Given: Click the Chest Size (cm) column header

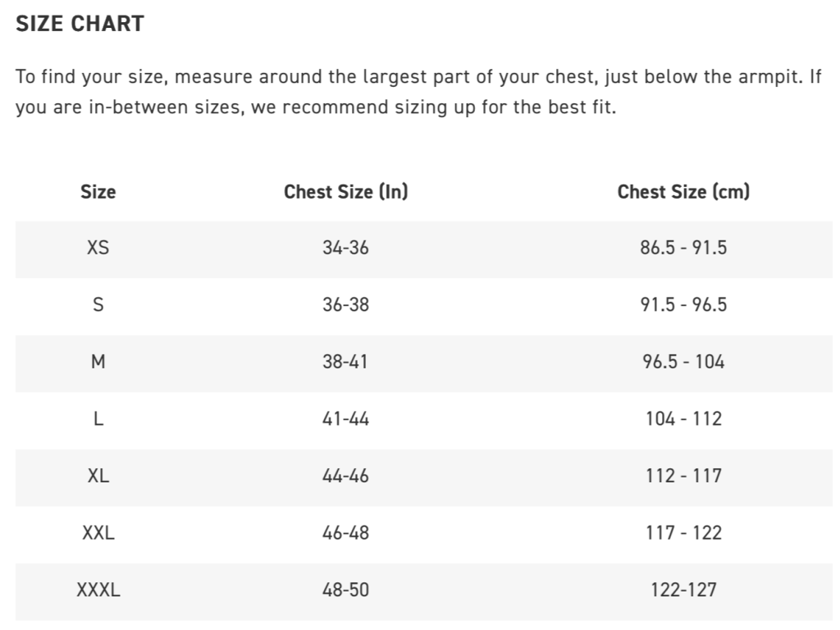Looking at the screenshot, I should [x=683, y=192].
